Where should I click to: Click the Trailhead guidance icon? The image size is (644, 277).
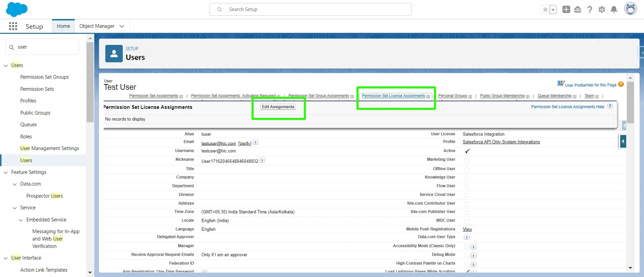pyautogui.click(x=578, y=9)
